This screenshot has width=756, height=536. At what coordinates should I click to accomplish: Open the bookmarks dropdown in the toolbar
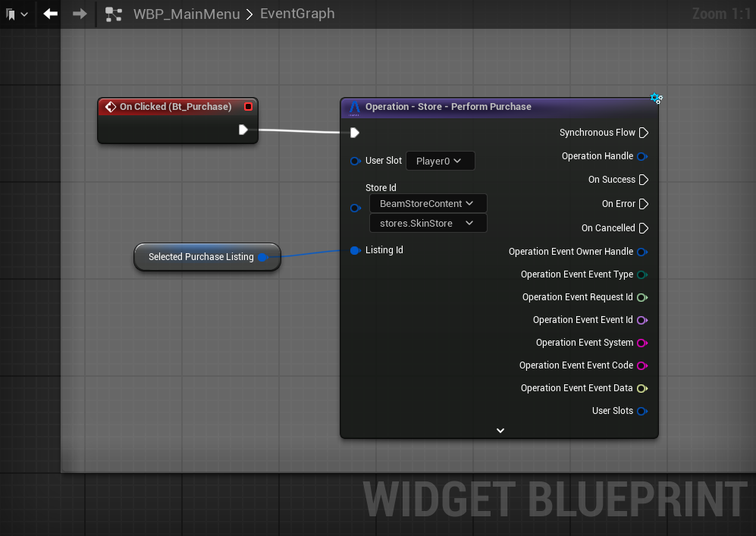point(17,14)
